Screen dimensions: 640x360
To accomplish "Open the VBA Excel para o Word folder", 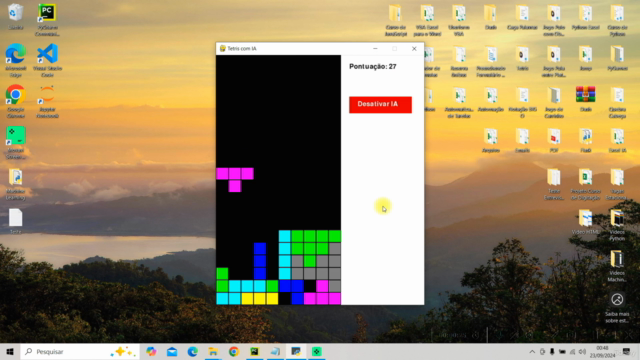I will tap(427, 20).
